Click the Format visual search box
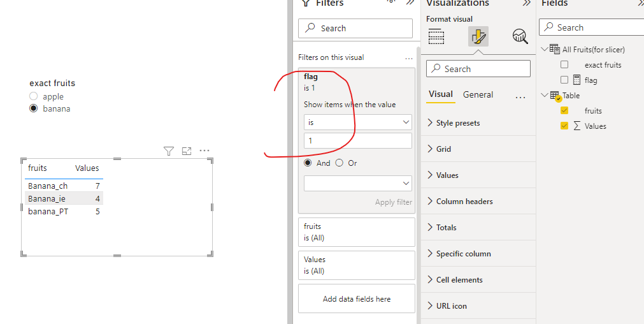Screen dimensions: 644x324 point(478,69)
